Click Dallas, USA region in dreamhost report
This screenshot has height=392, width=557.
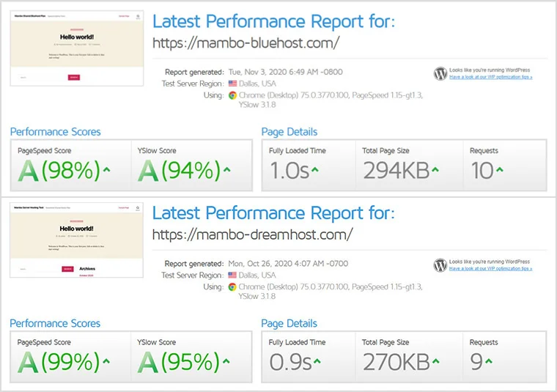point(257,275)
